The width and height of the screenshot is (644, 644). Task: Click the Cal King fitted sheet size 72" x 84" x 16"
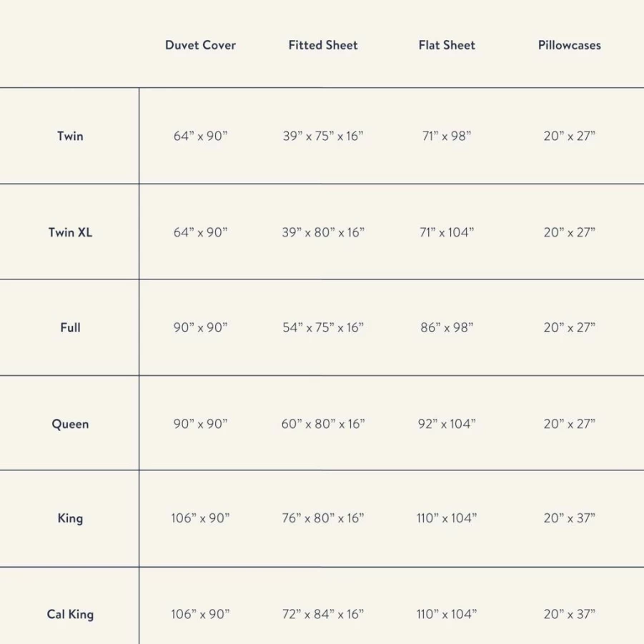[x=323, y=615]
